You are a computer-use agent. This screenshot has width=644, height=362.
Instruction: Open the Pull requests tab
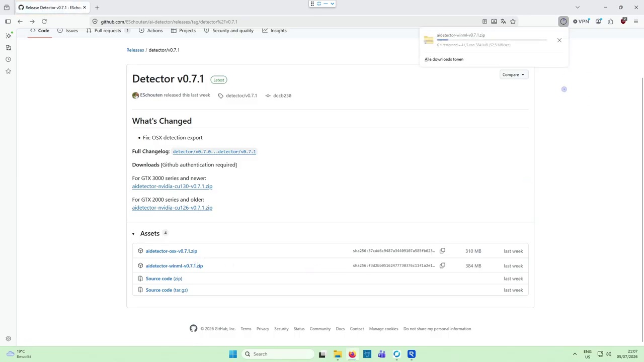(108, 31)
